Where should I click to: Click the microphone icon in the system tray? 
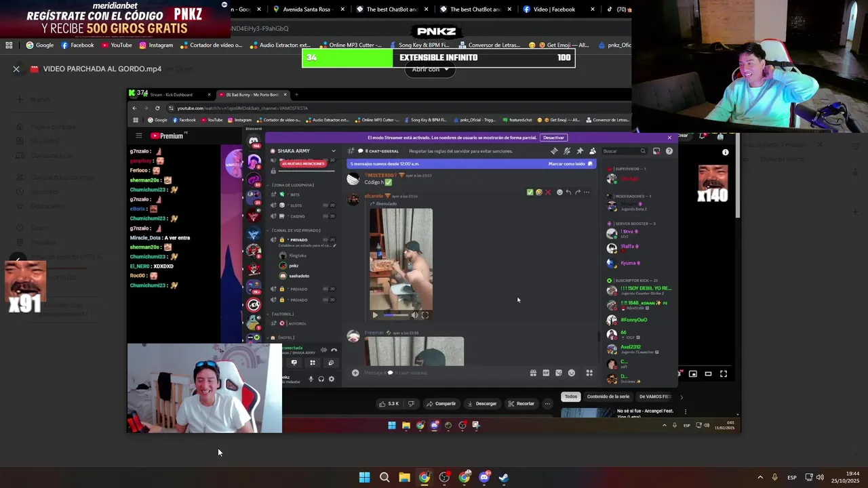(774, 477)
